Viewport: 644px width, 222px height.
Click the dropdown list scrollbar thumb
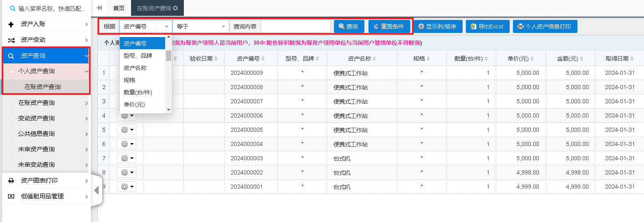168,56
